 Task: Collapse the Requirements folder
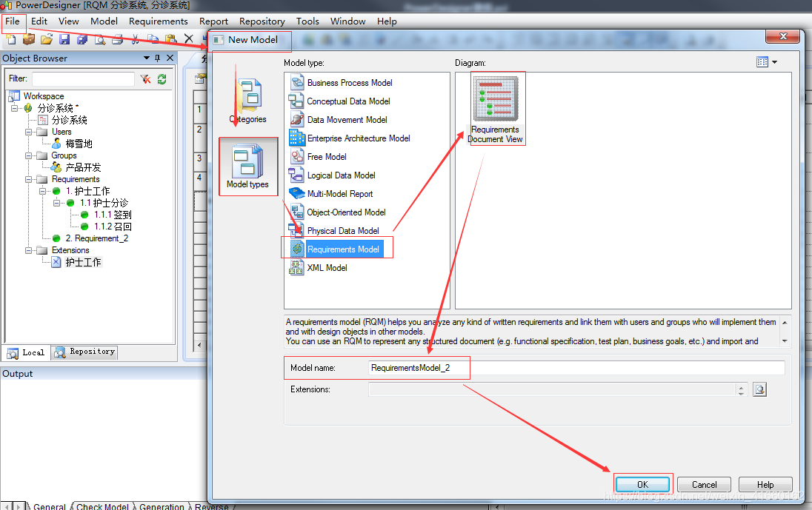pos(29,179)
